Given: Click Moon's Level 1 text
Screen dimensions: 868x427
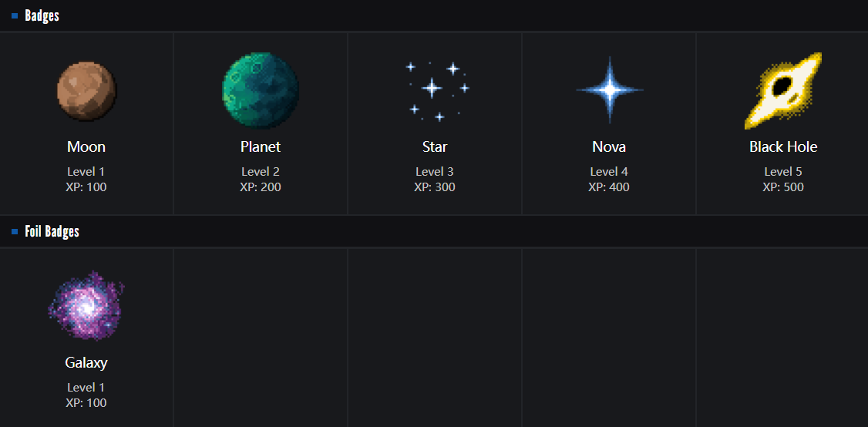Looking at the screenshot, I should click(86, 171).
